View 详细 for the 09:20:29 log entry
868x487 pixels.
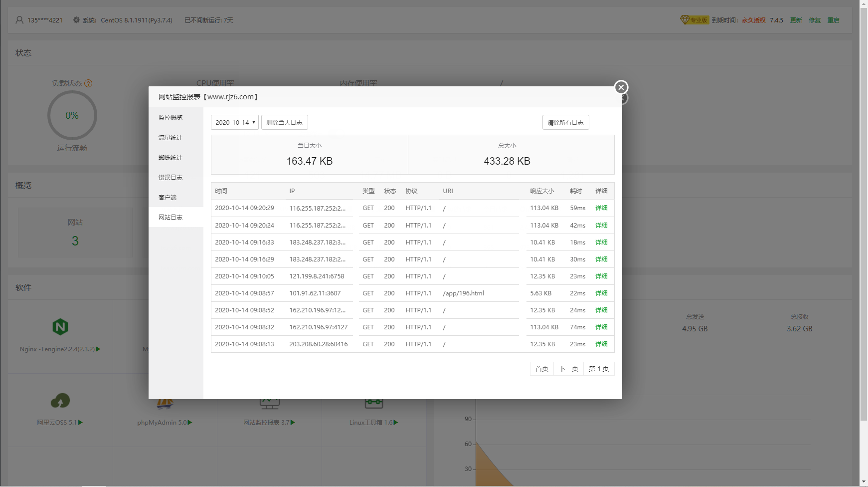(601, 208)
